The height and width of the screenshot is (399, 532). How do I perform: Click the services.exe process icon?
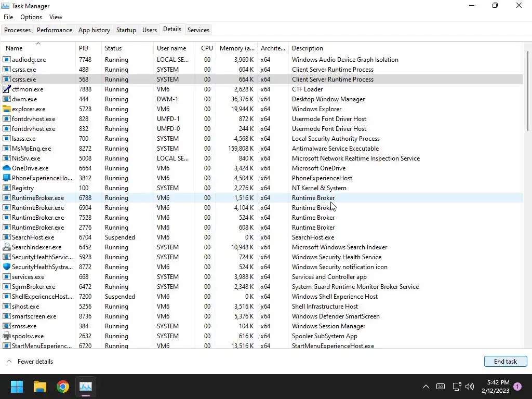pos(6,276)
